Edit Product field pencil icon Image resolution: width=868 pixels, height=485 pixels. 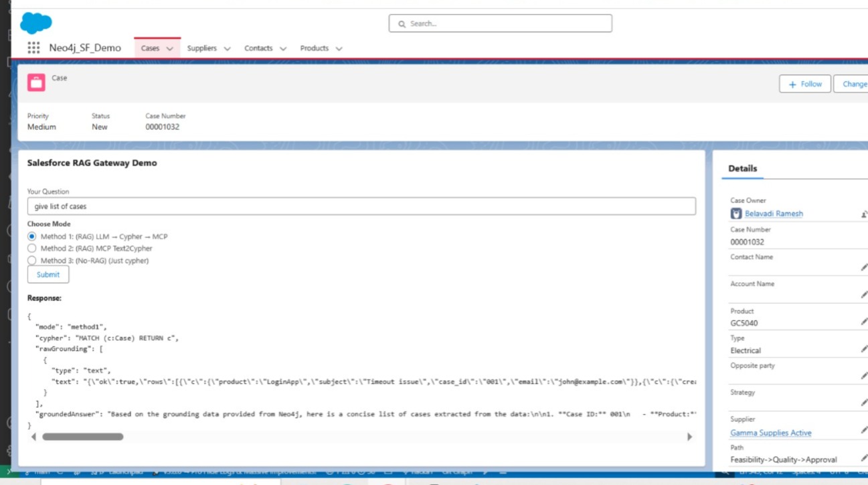click(x=864, y=322)
